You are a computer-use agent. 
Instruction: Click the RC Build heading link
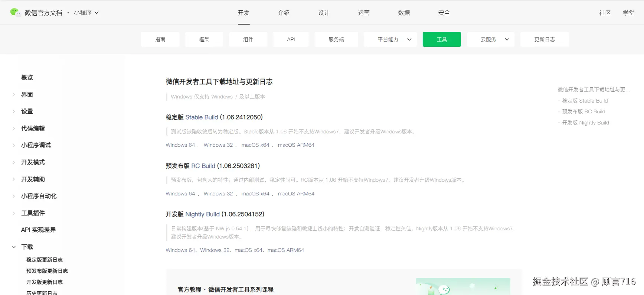point(203,166)
